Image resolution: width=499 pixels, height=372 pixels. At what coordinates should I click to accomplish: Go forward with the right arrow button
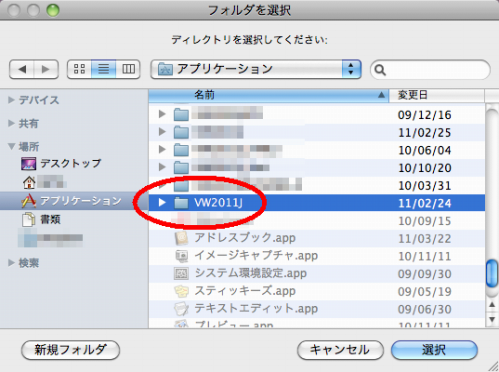46,69
